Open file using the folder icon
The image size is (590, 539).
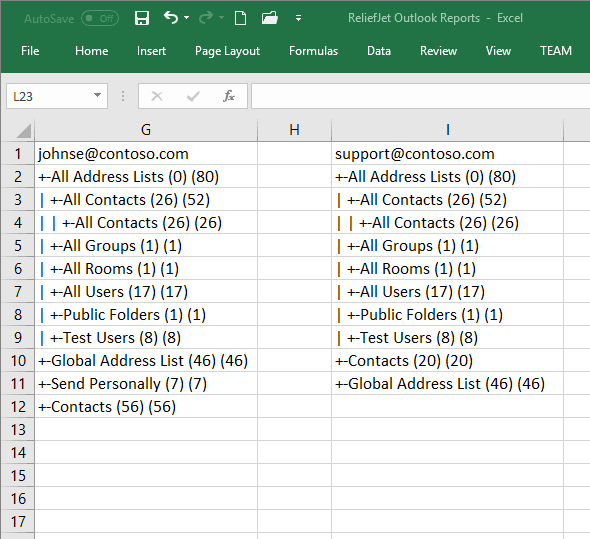pos(270,18)
